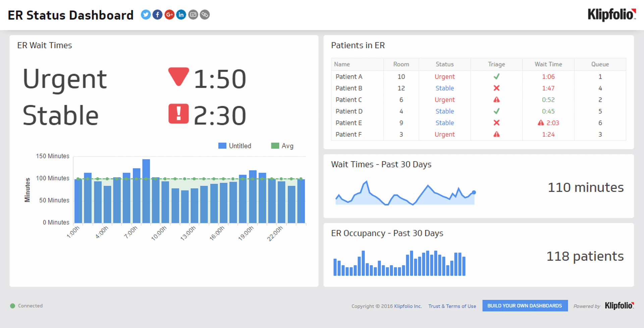Click the Queue column header

click(x=600, y=64)
